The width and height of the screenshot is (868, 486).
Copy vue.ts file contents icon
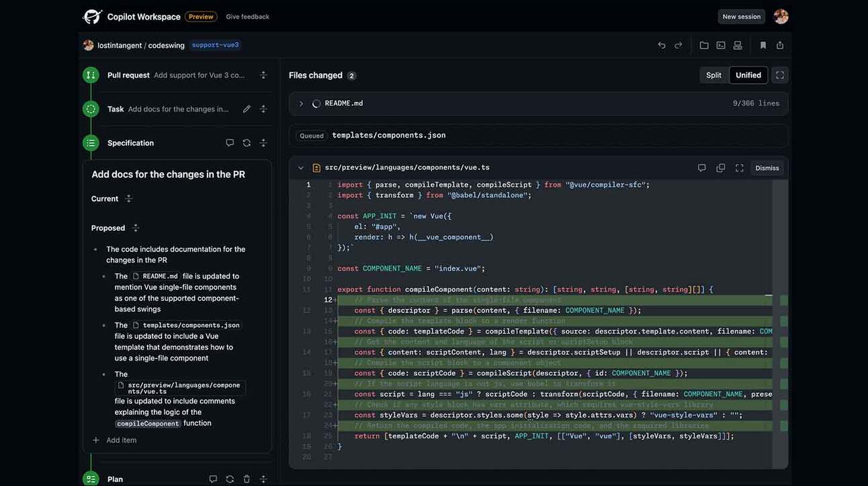click(720, 168)
